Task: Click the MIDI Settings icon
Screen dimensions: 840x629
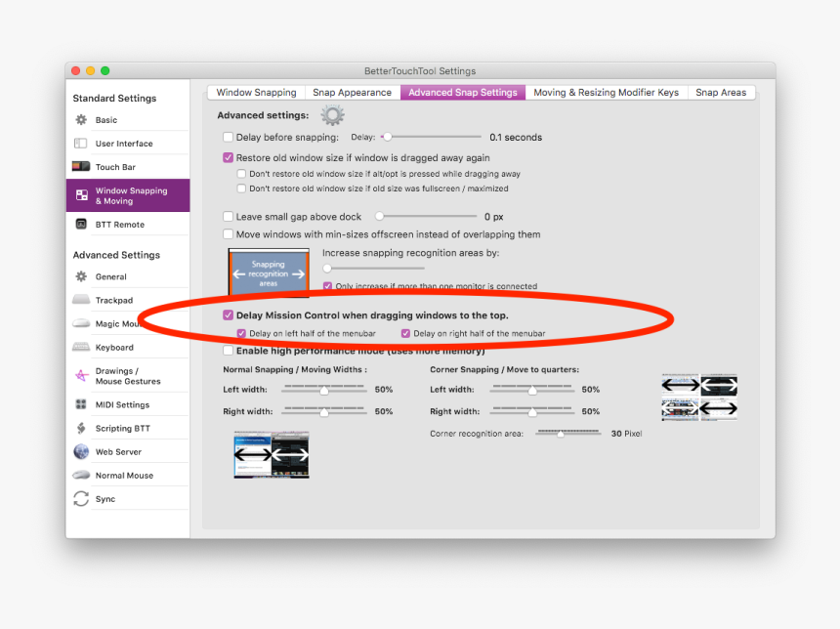Action: click(81, 404)
